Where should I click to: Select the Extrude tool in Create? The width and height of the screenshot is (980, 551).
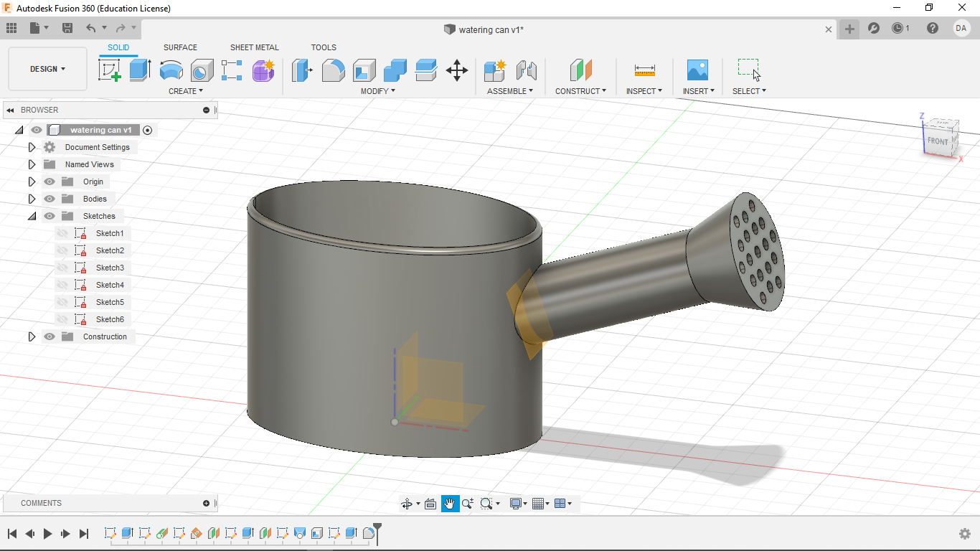(x=140, y=70)
